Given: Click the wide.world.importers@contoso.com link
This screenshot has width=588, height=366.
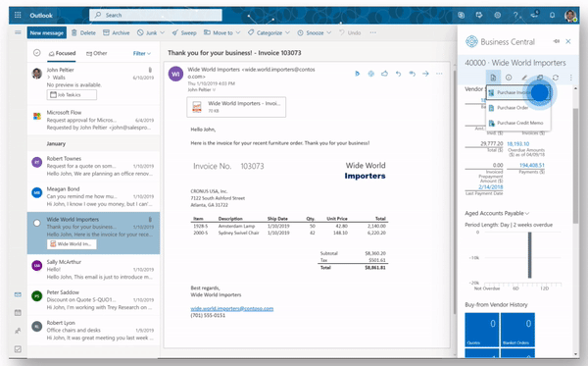Looking at the screenshot, I should coord(231,308).
